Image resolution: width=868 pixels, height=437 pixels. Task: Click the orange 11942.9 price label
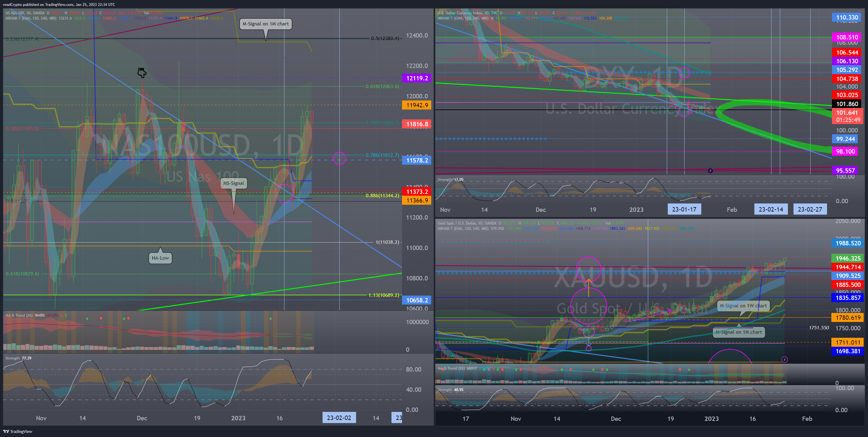coord(417,105)
